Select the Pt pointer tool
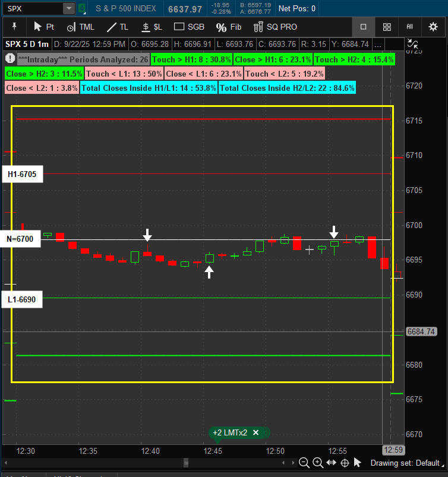448x477 pixels. pyautogui.click(x=43, y=27)
